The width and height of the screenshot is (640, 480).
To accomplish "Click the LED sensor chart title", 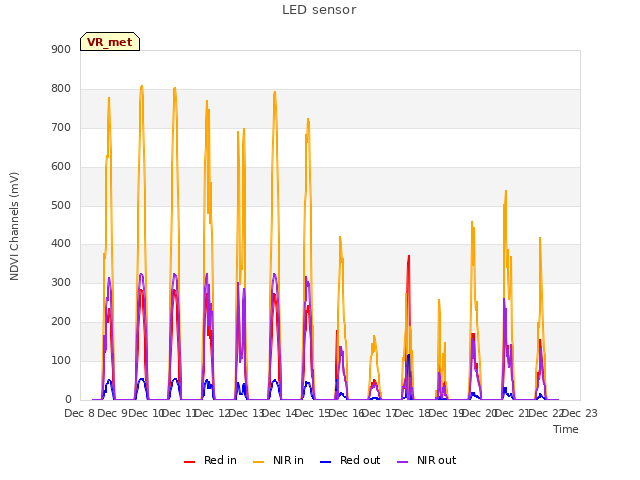I will point(319,9).
